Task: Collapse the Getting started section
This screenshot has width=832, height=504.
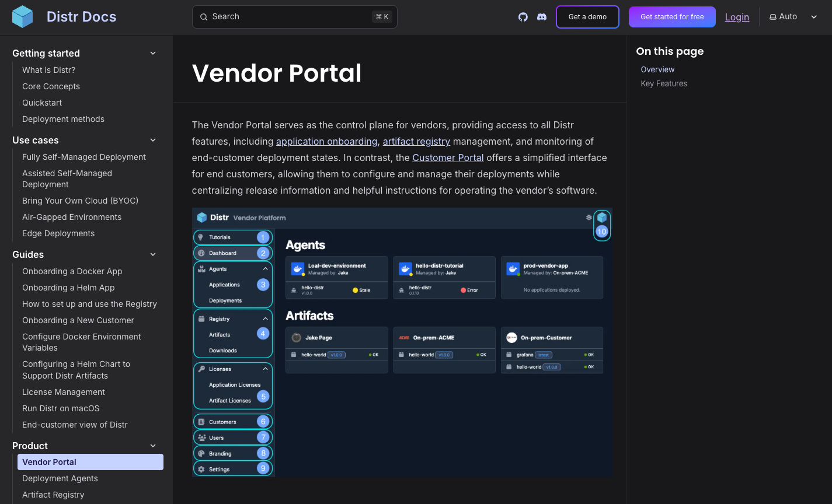Action: 153,53
